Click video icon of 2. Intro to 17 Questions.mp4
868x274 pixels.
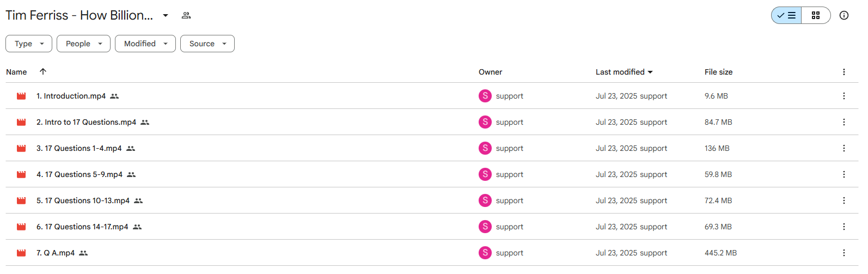(x=21, y=122)
